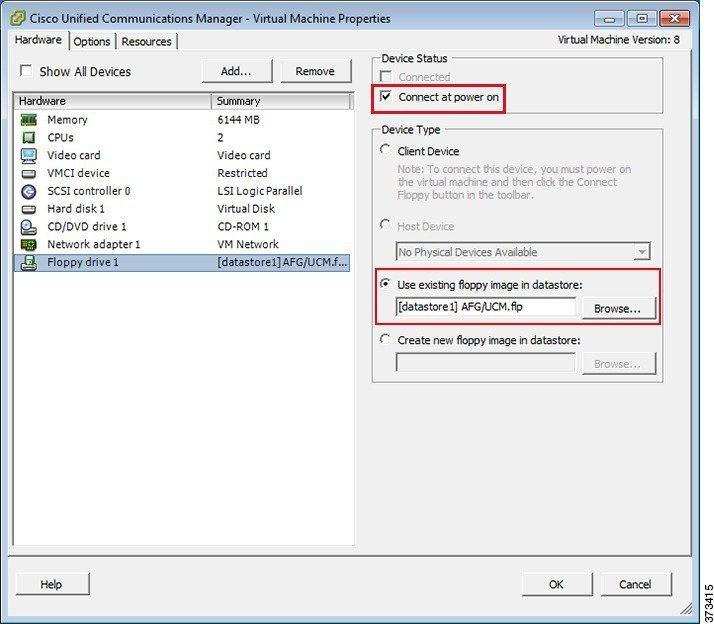Click the Hard disk 1 icon
Image resolution: width=714 pixels, height=624 pixels.
point(29,209)
